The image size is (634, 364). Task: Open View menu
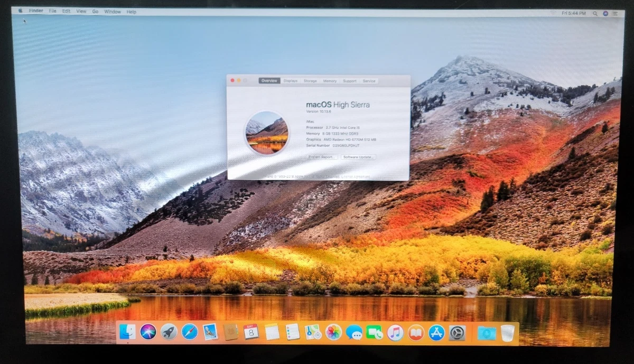pyautogui.click(x=81, y=11)
